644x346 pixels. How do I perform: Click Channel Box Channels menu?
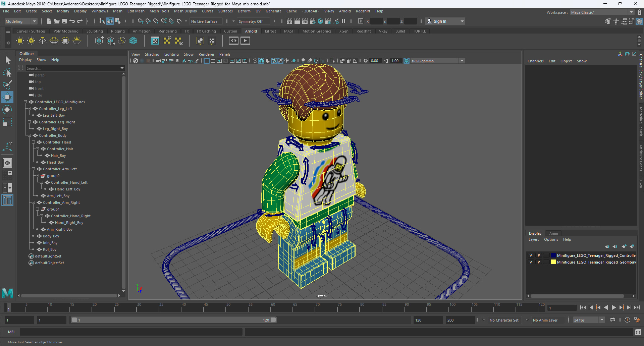pyautogui.click(x=535, y=61)
